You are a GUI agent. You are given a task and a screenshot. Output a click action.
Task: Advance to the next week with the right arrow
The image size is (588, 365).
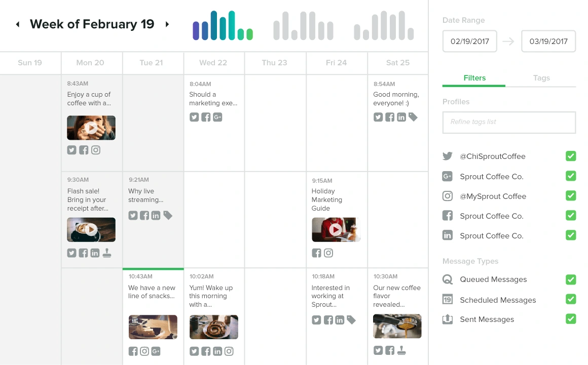pyautogui.click(x=167, y=24)
